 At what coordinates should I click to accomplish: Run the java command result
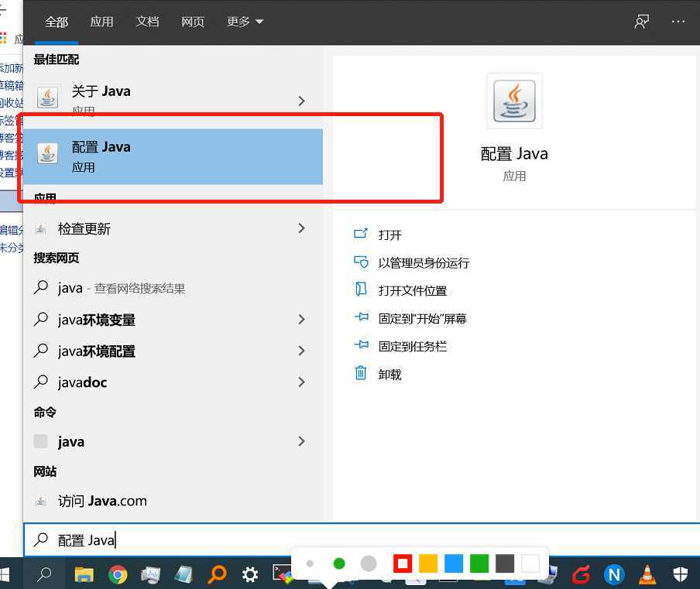pyautogui.click(x=173, y=441)
